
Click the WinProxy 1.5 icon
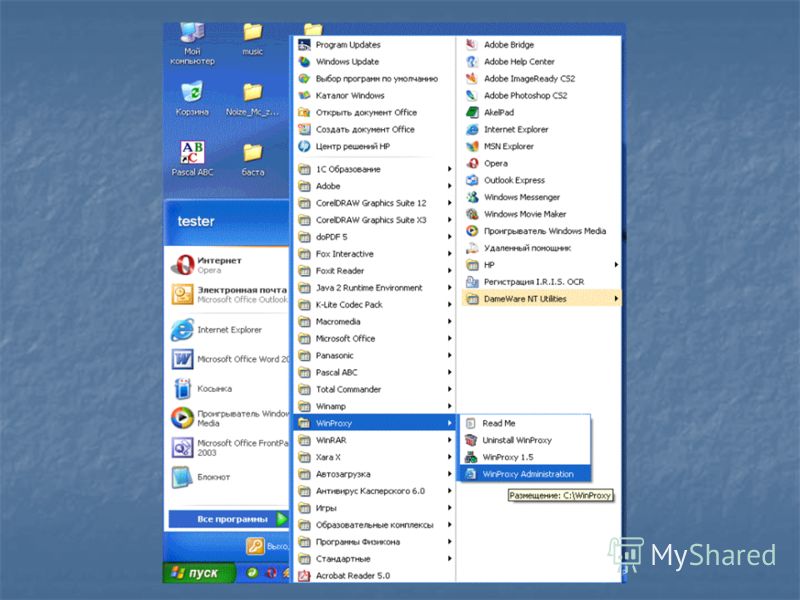coord(471,457)
